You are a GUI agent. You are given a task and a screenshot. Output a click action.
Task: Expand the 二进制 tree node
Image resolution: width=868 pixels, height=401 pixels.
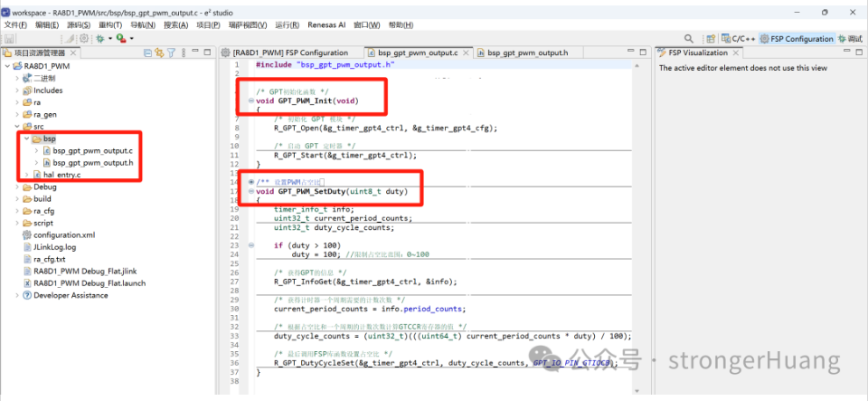tap(16, 78)
